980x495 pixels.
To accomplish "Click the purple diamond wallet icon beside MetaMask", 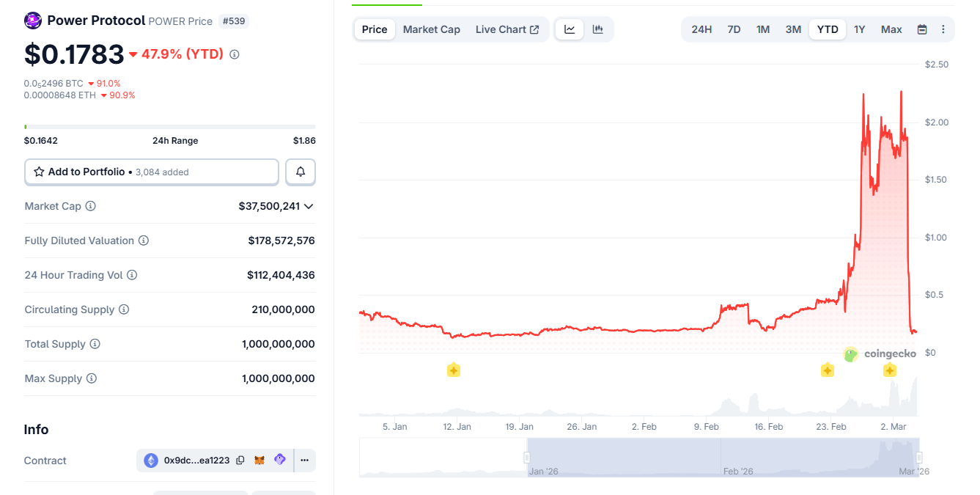I will click(x=279, y=460).
